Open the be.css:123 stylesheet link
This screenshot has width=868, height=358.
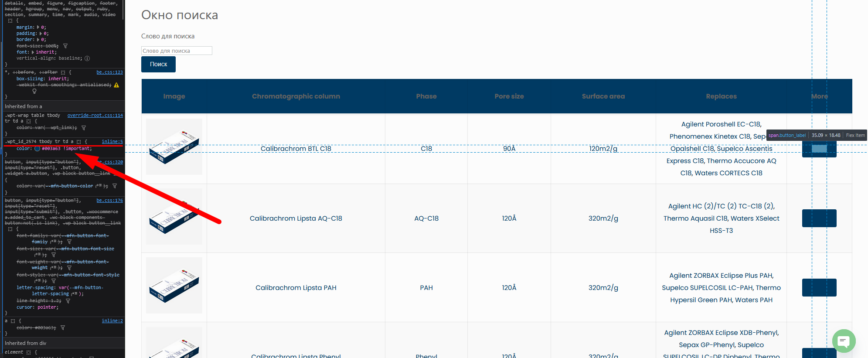(x=109, y=72)
